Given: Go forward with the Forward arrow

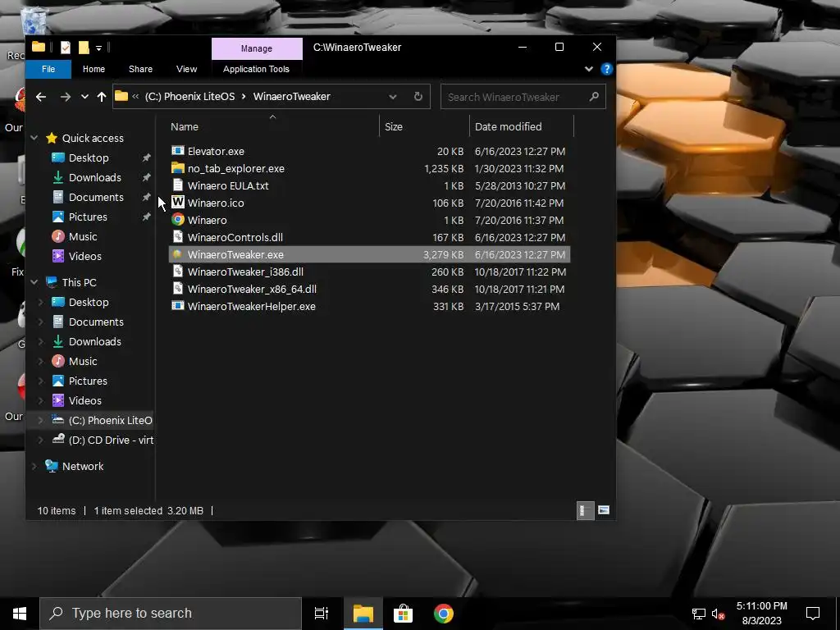Looking at the screenshot, I should tap(66, 97).
